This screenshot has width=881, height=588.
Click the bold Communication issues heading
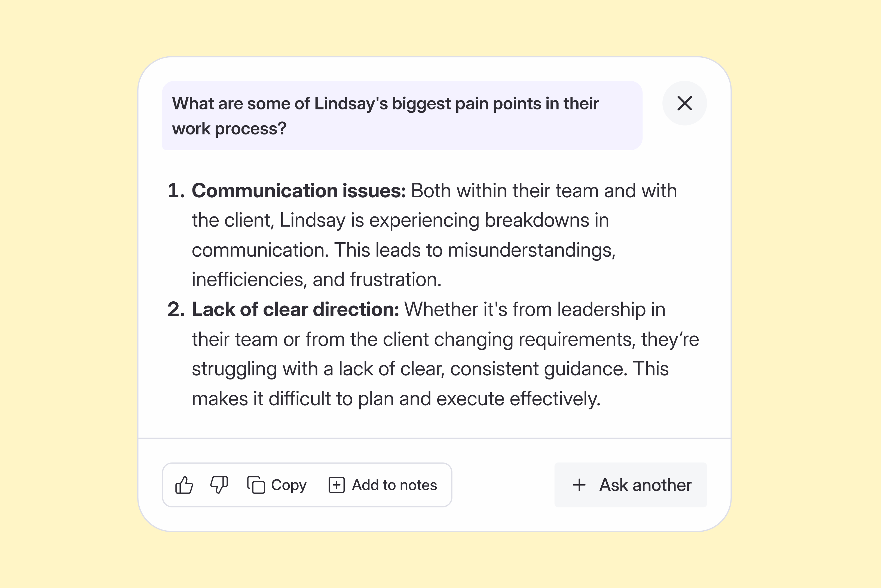[299, 191]
